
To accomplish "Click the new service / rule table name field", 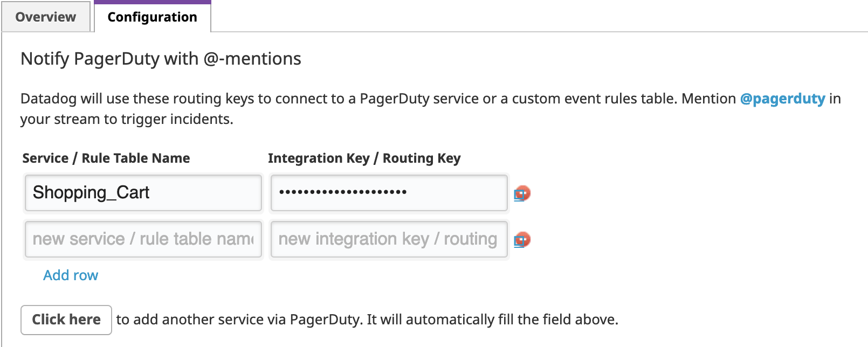I will (143, 239).
